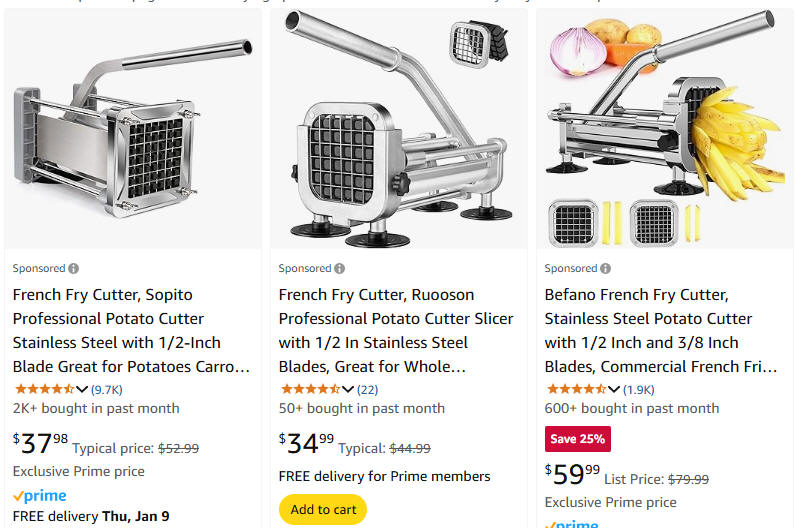Open the 22 reviews link
Image resolution: width=794 pixels, height=528 pixels.
(x=368, y=390)
